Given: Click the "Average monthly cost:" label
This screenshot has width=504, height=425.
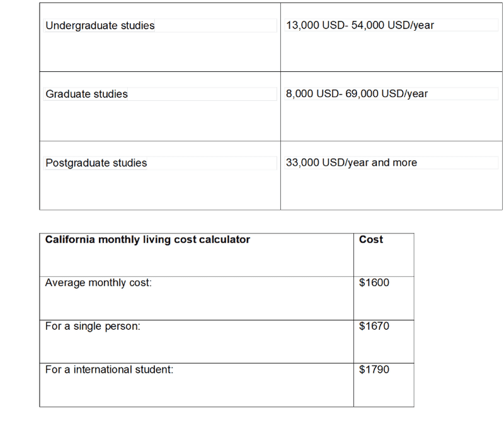Looking at the screenshot, I should point(98,283).
